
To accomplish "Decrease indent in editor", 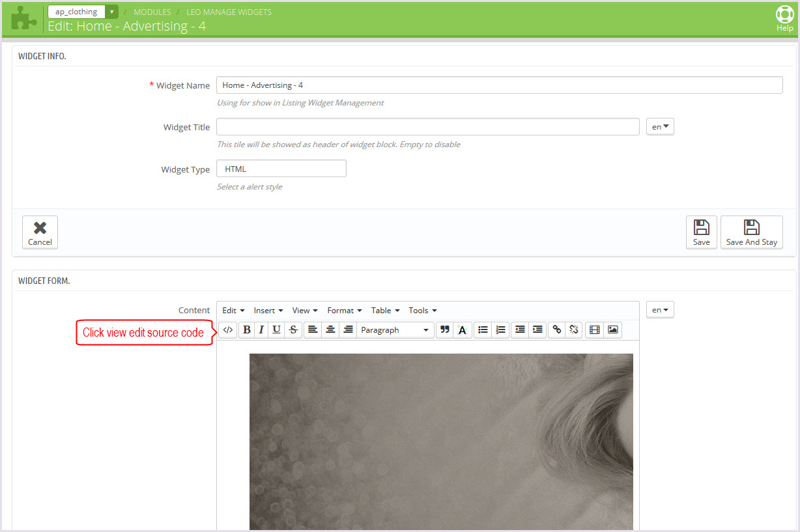I will point(520,330).
